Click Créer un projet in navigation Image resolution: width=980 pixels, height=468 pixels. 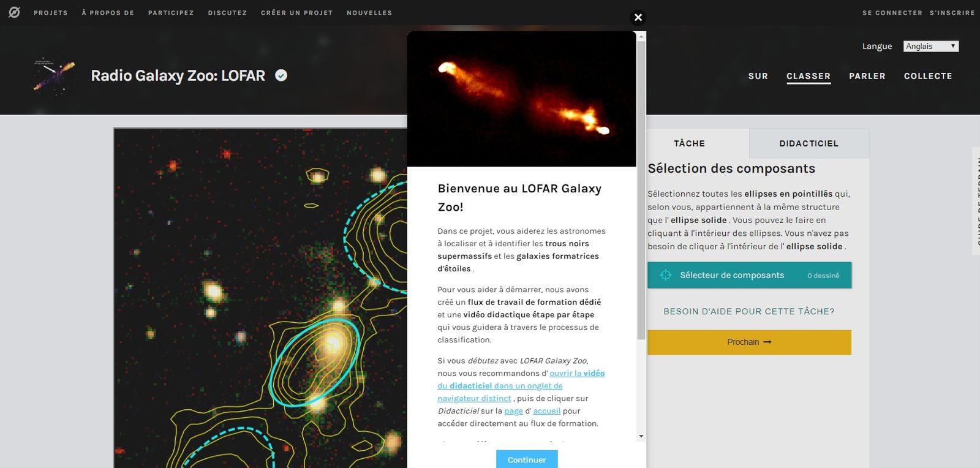(297, 13)
